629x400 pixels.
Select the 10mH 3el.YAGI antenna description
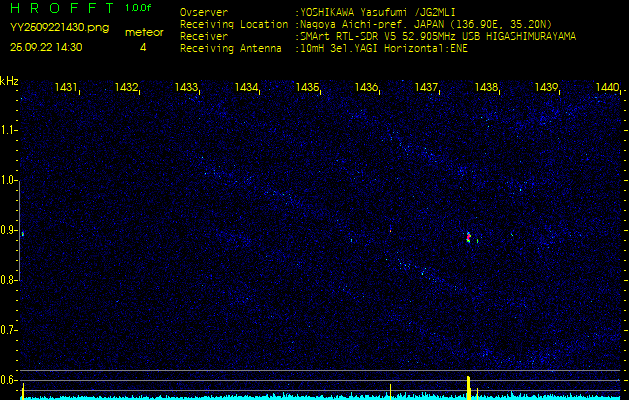click(x=384, y=49)
